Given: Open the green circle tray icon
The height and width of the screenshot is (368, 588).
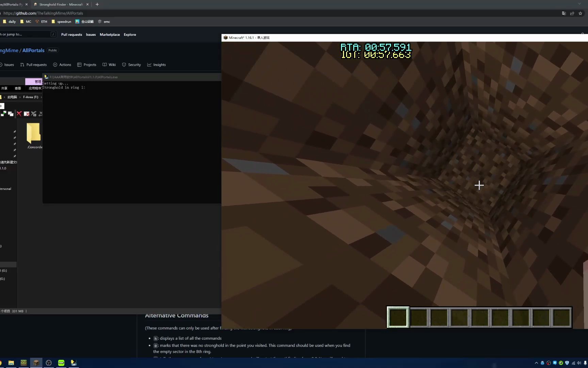Looking at the screenshot, I should (x=561, y=363).
